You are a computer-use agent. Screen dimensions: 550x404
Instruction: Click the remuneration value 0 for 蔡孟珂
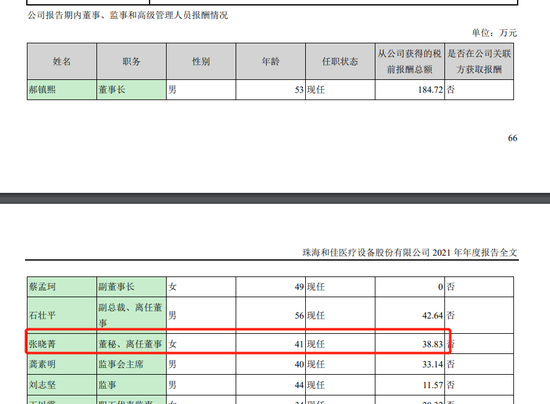pos(441,287)
